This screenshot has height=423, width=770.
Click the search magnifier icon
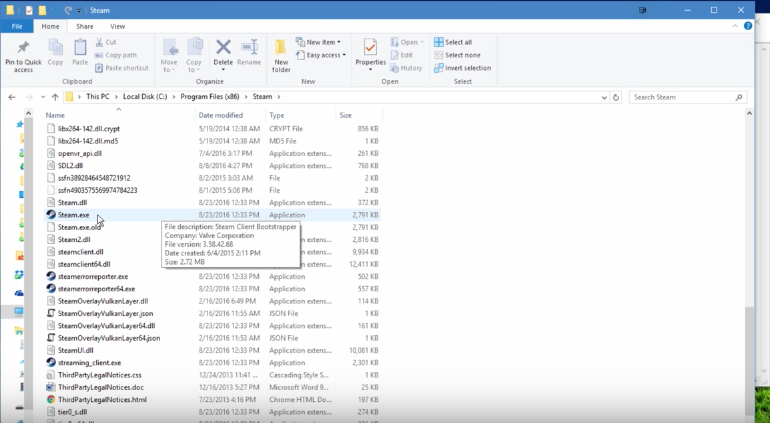[739, 97]
